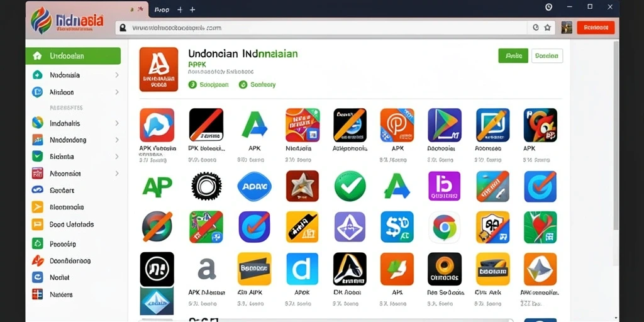Image resolution: width=644 pixels, height=322 pixels.
Task: Expand the 'Nndondong' sidebar chevron
Action: [117, 140]
